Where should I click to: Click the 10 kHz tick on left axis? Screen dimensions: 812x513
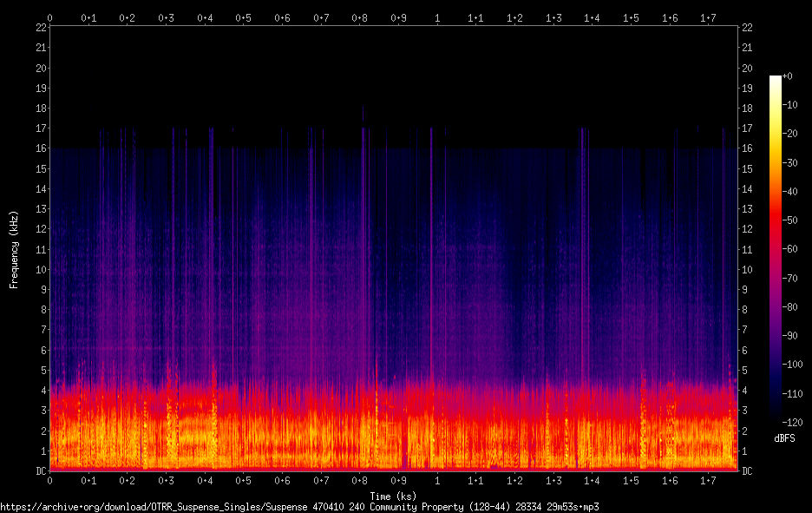(x=41, y=269)
